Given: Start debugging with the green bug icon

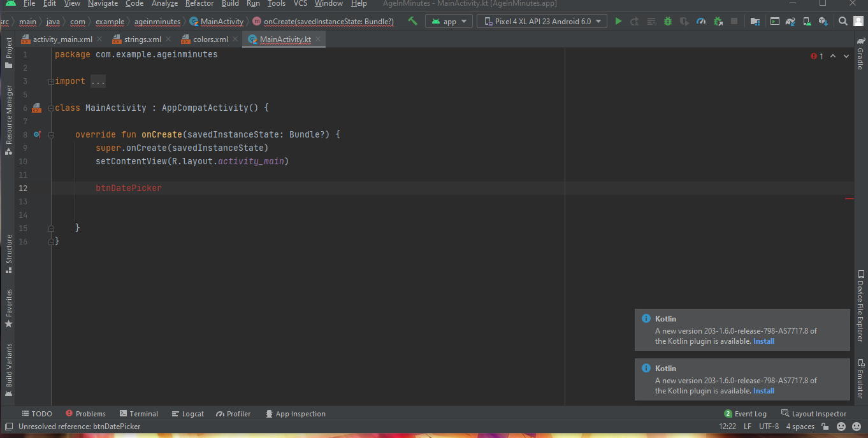Looking at the screenshot, I should pos(668,21).
